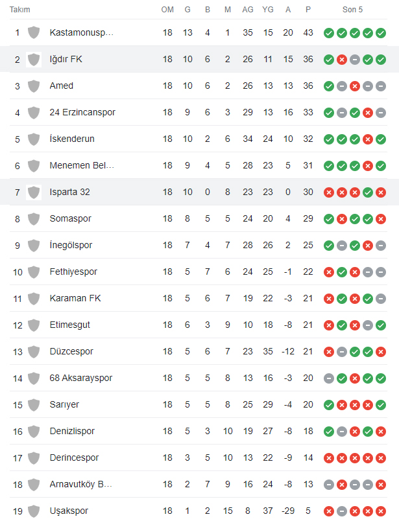The width and height of the screenshot is (399, 532).
Task: Click the Isparta 32 team shield icon
Action: (x=34, y=192)
